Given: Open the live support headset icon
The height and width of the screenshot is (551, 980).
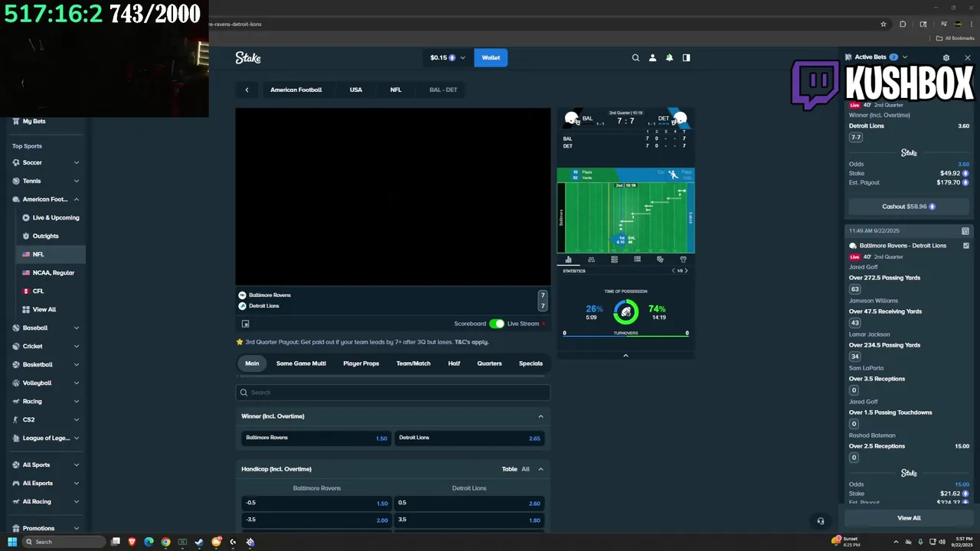Looking at the screenshot, I should pos(821,521).
